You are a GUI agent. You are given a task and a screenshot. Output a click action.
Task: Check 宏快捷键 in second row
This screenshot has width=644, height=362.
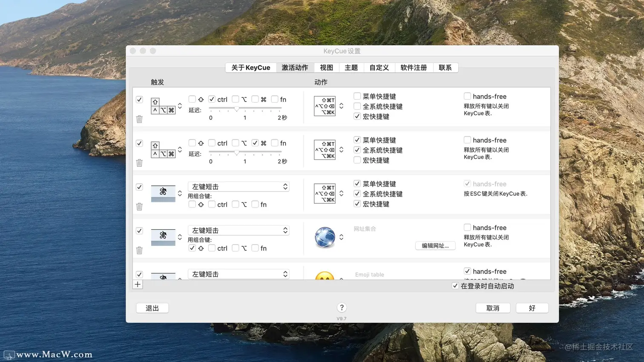coord(357,160)
